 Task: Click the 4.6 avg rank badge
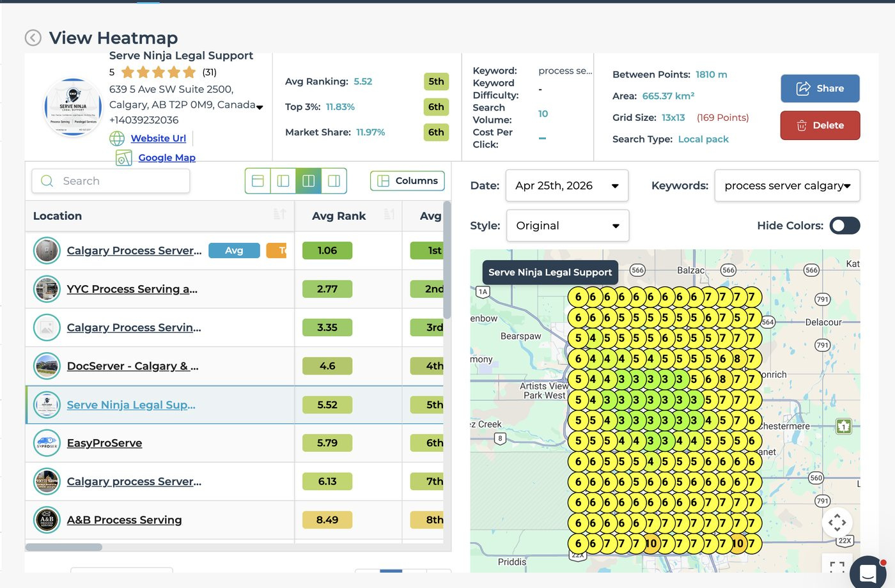(x=327, y=366)
